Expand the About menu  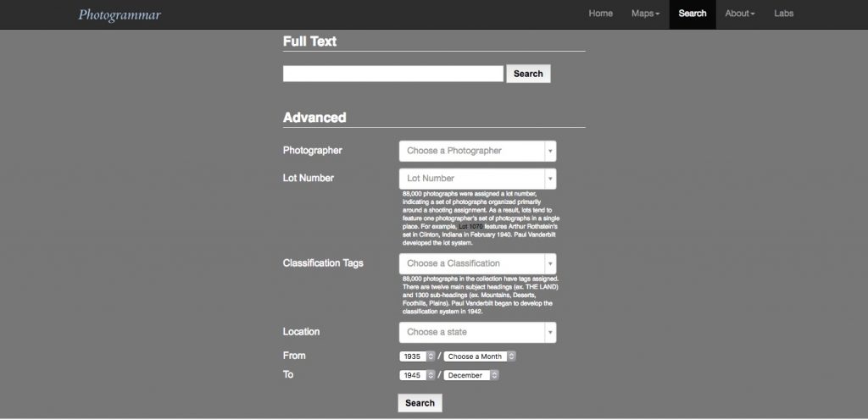pos(739,14)
